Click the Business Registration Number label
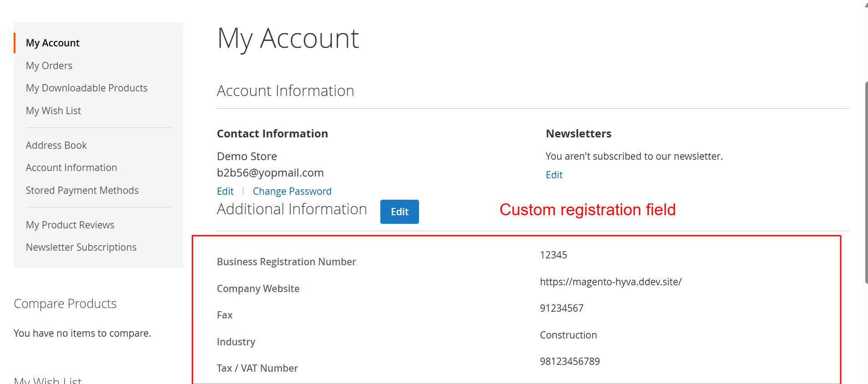 point(286,262)
